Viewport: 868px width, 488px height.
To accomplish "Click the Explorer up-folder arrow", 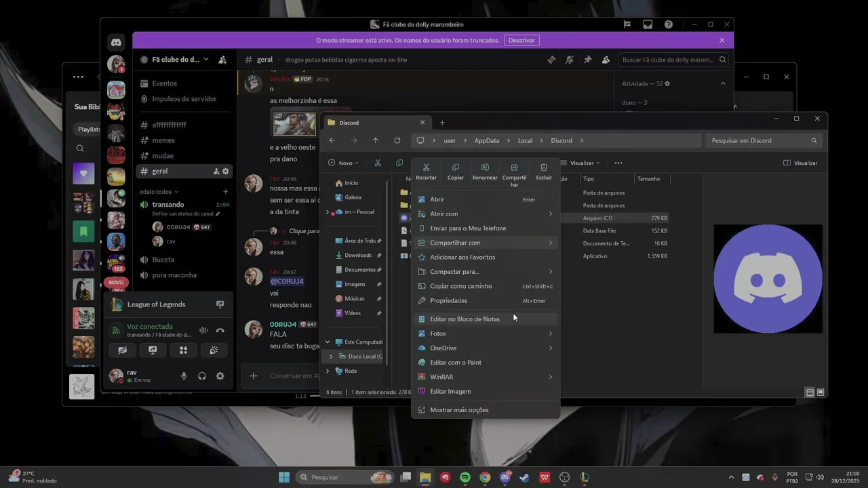I will (x=375, y=140).
